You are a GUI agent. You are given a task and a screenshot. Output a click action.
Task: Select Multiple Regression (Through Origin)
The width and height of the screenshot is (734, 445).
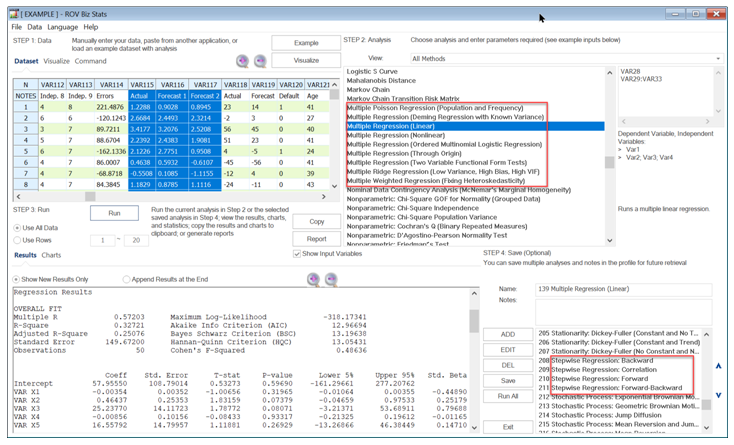point(404,153)
